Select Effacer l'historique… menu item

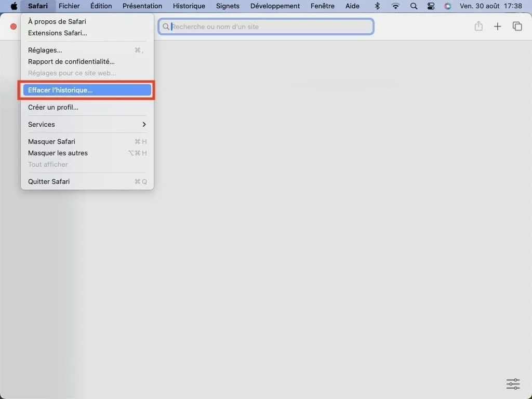[x=87, y=90]
